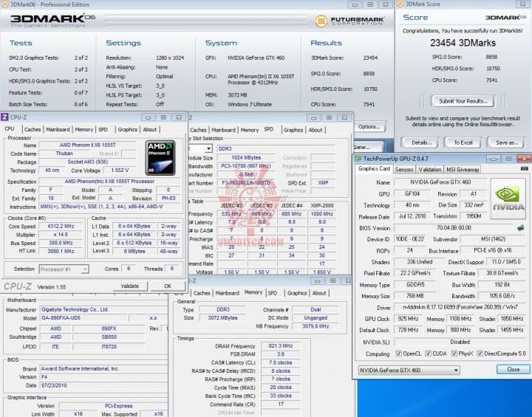Open the Mainboard tab in CPU-Z CPU window
This screenshot has height=417, width=532.
[x=58, y=129]
